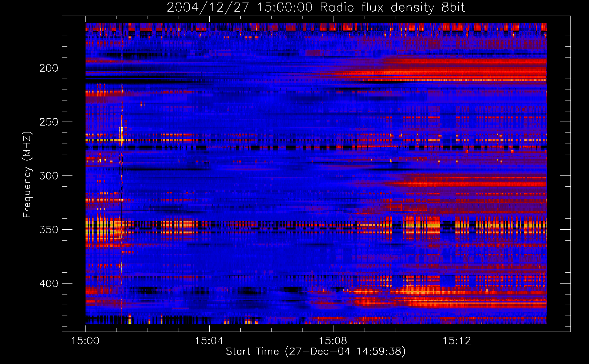Image resolution: width=589 pixels, height=364 pixels.
Task: Click the 300 frequency tick label
Action: [49, 176]
